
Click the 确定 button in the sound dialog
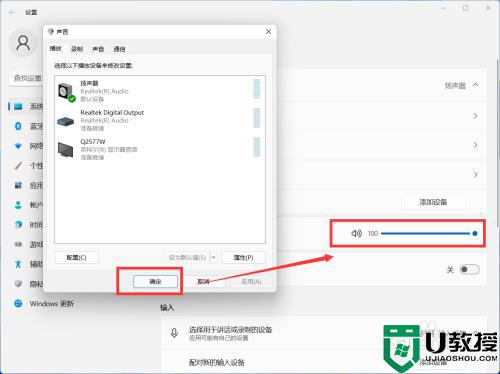(x=155, y=282)
